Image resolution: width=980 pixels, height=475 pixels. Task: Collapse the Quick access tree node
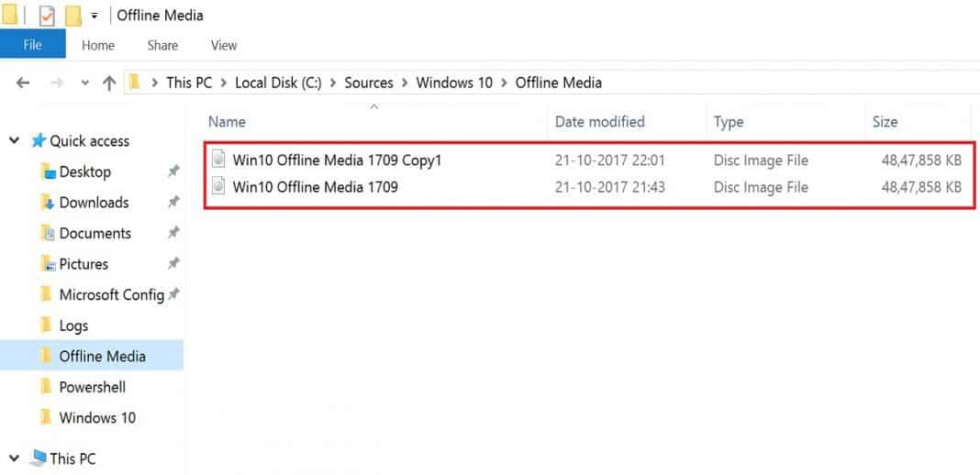tap(14, 141)
